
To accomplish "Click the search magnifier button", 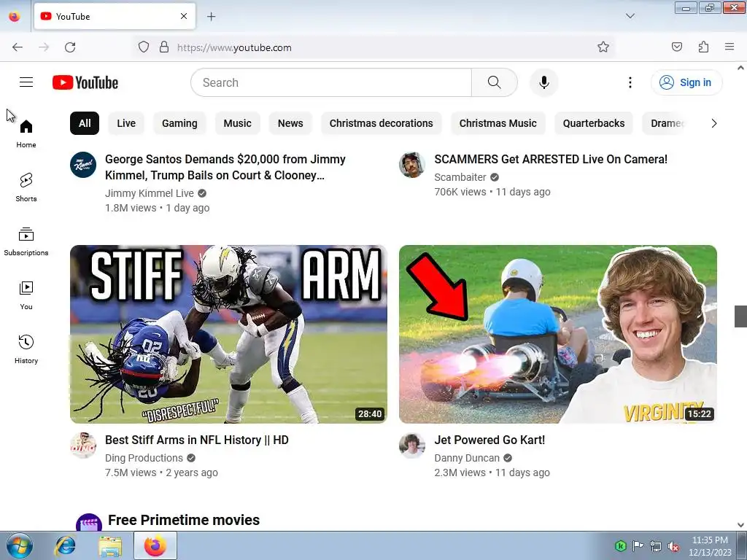I will pyautogui.click(x=494, y=82).
